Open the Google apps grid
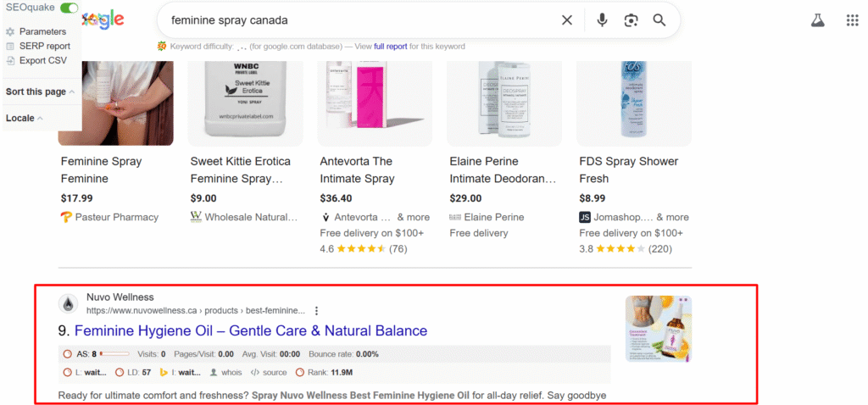 pos(852,20)
